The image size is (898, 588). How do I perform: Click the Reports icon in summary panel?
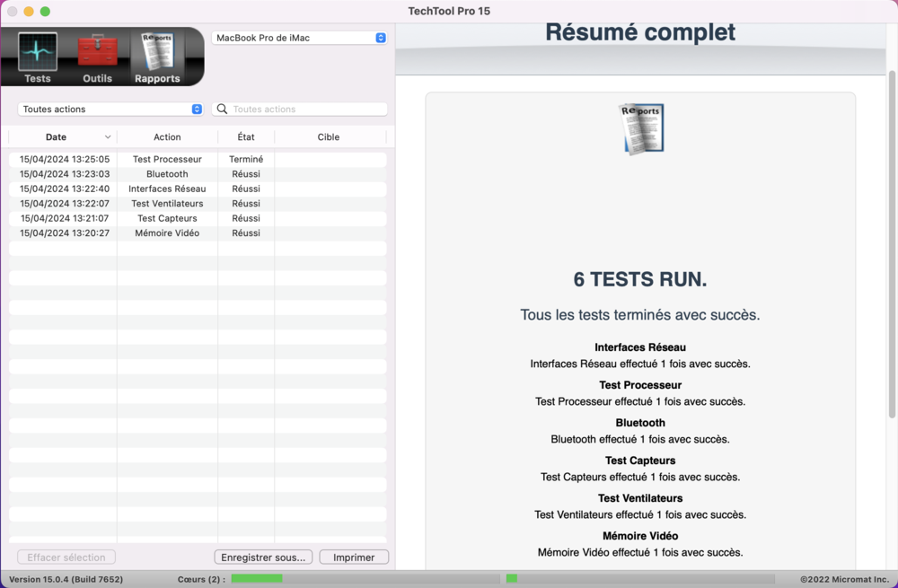point(641,129)
